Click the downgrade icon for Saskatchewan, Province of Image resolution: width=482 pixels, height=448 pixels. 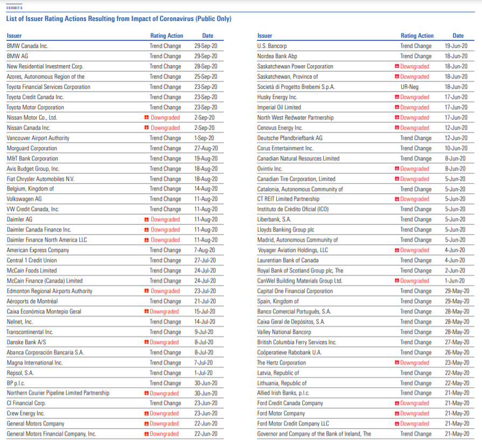pyautogui.click(x=397, y=76)
